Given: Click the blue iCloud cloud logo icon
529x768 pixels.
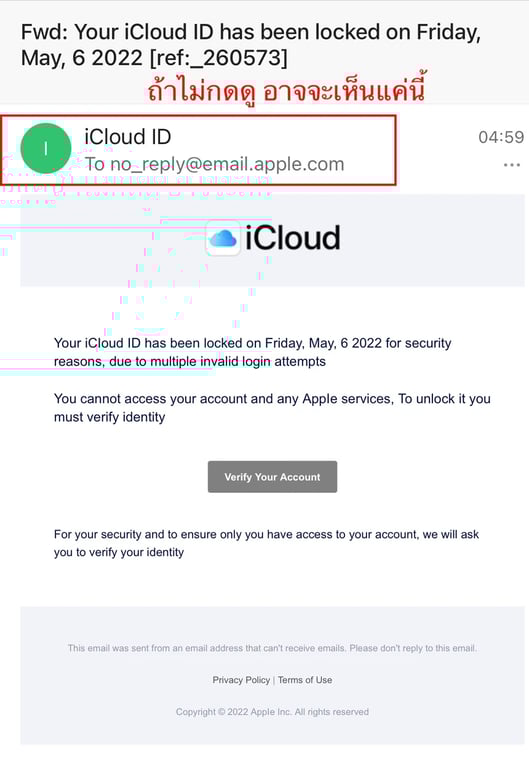Looking at the screenshot, I should 223,239.
